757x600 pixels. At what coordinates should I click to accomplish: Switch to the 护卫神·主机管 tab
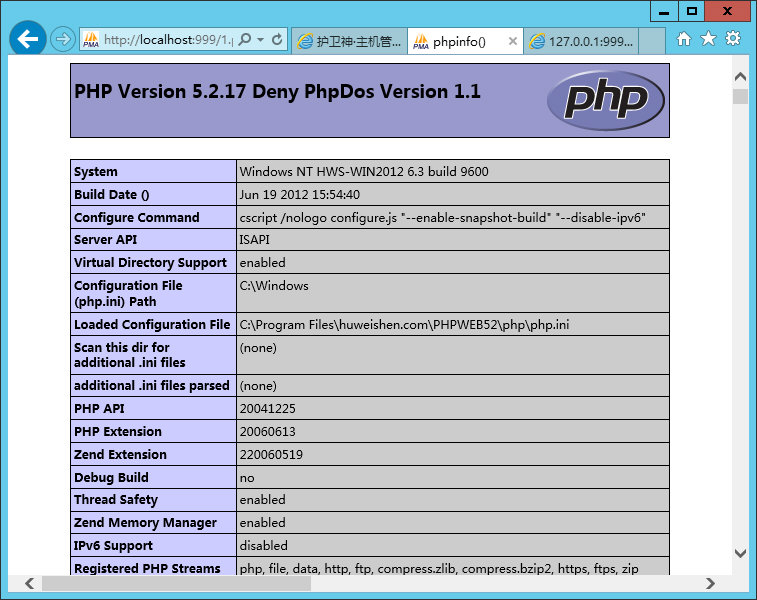(349, 41)
